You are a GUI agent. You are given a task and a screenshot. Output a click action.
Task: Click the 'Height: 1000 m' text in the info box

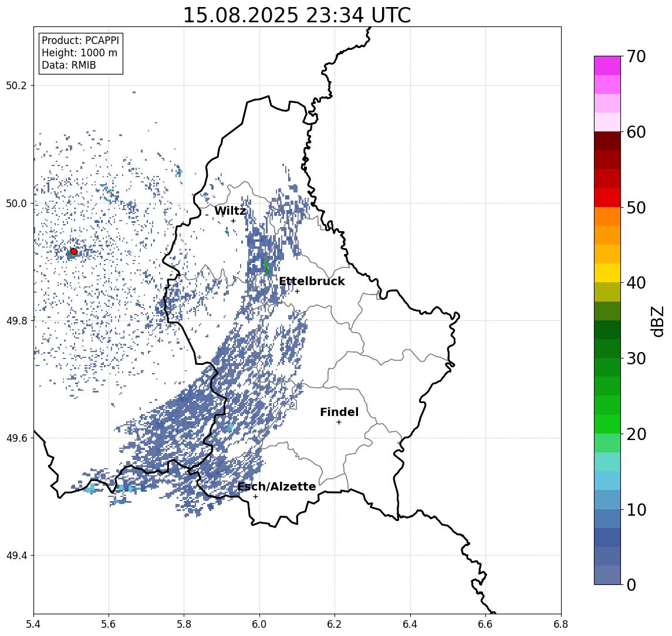coord(79,53)
